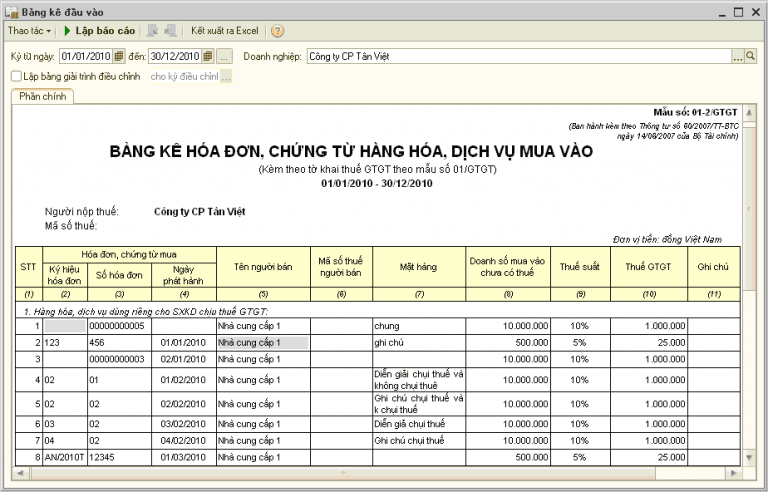Export report via Kết xuất ra Excel

(225, 31)
